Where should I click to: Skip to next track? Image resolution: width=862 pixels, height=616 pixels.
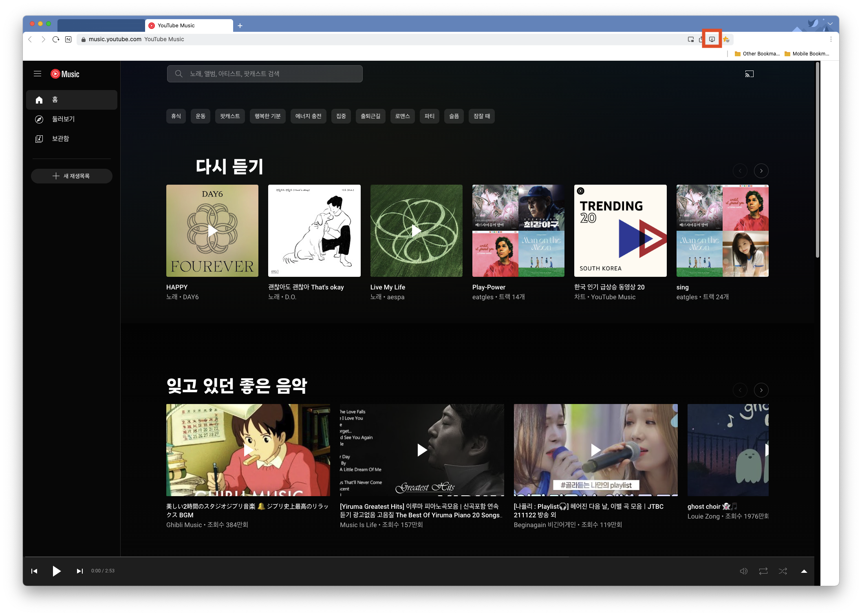pos(80,571)
